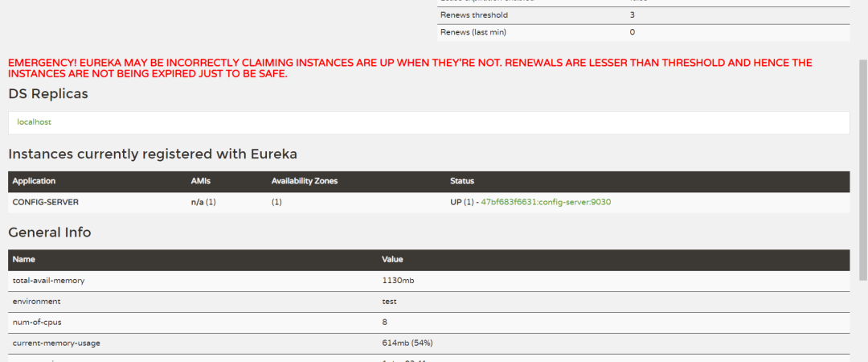The height and width of the screenshot is (362, 868).
Task: Click the Name column header
Action: (x=23, y=260)
